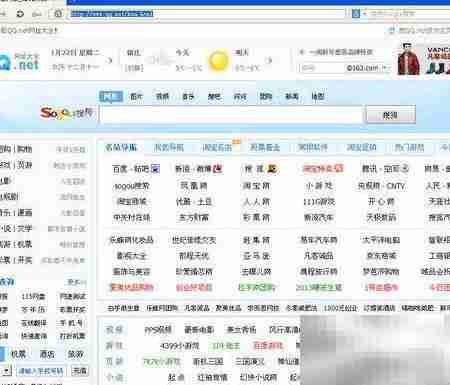Image resolution: width=450 pixels, height=385 pixels.
Task: Click the browser search engine icon
Action: (x=356, y=14)
